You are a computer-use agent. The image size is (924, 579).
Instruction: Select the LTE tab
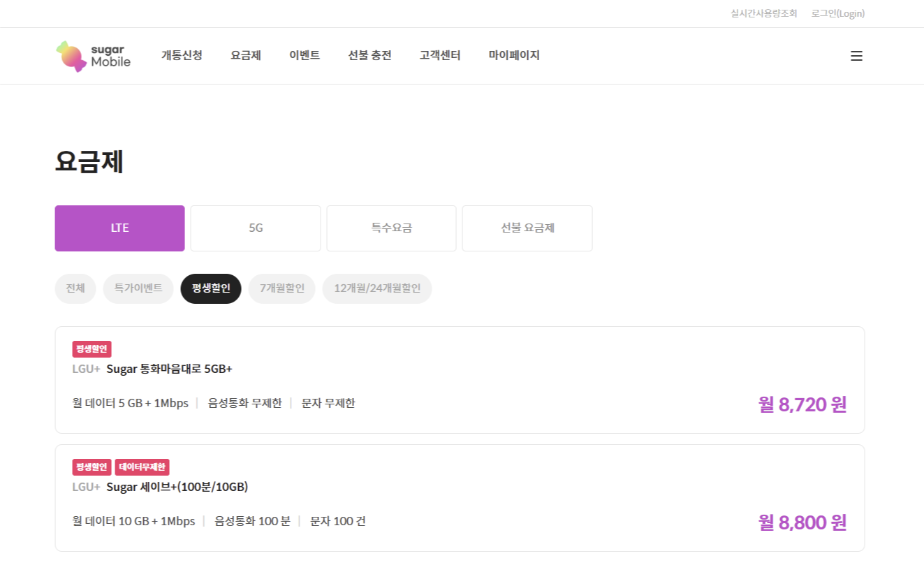[x=120, y=228]
